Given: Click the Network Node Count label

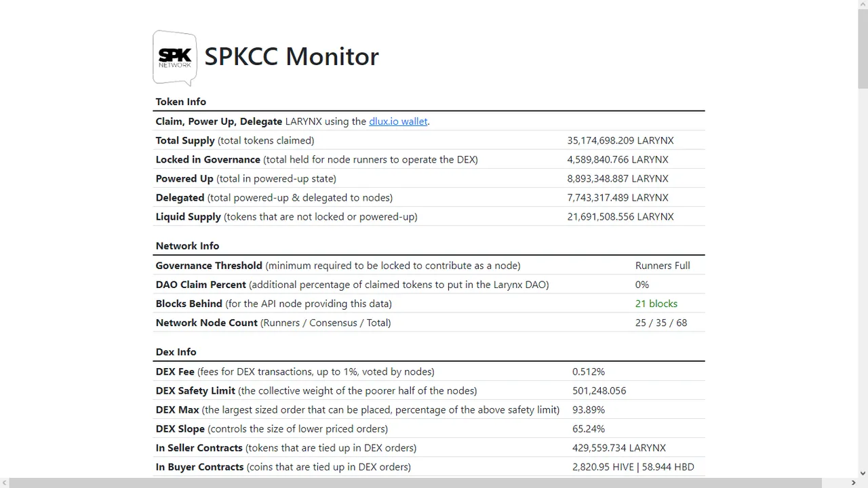Looking at the screenshot, I should tap(206, 323).
